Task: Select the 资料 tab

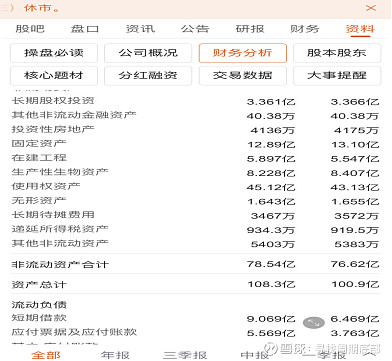Action: click(x=360, y=29)
